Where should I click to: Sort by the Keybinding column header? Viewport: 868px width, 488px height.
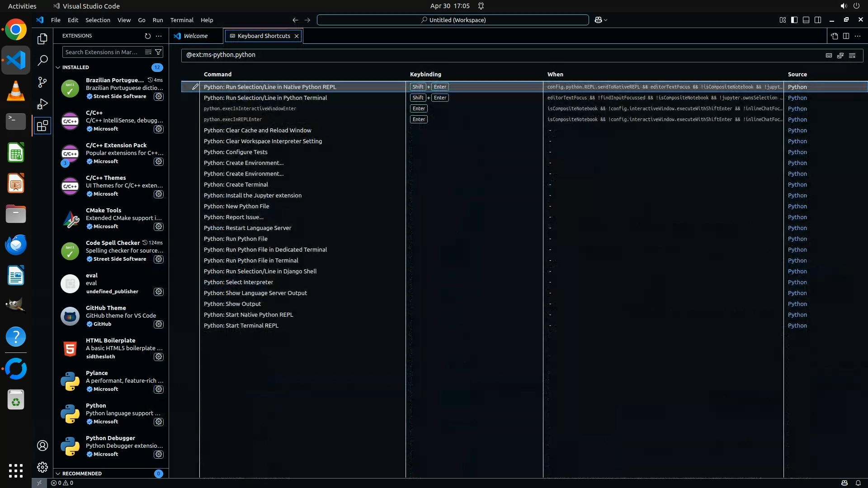pyautogui.click(x=425, y=74)
